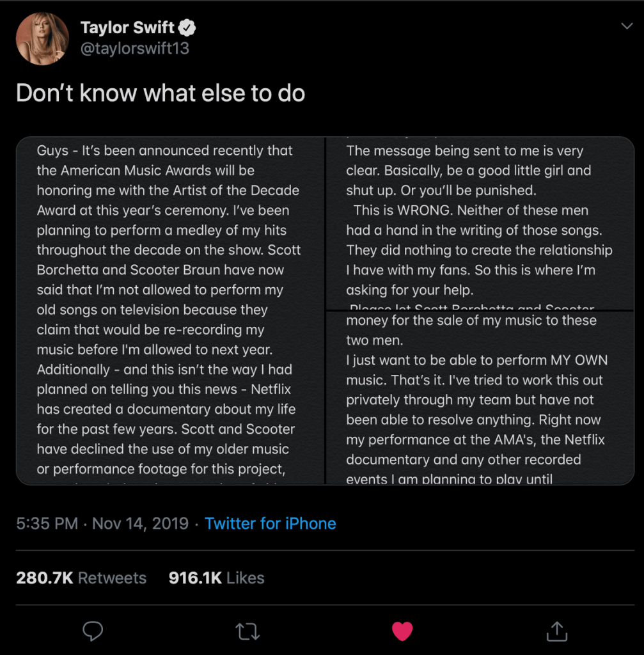Click the blue verified checkmark badge
Viewport: 644px width, 655px height.
(x=187, y=28)
